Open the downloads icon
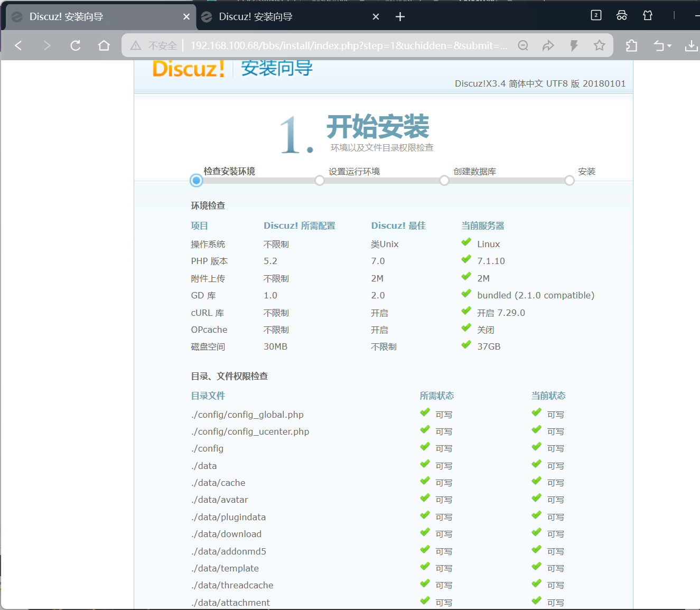700x610 pixels. (691, 46)
